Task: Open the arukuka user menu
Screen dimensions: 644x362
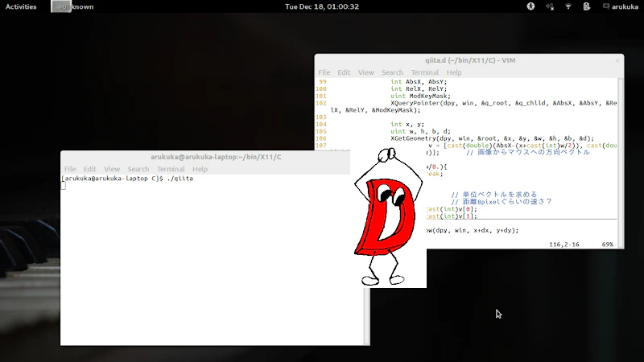Action: [x=621, y=6]
